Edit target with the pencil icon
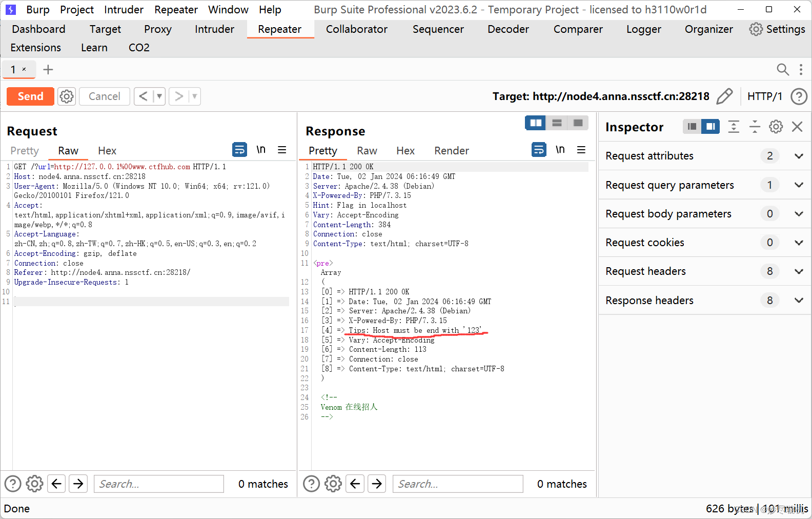Viewport: 812px width, 519px height. point(724,96)
